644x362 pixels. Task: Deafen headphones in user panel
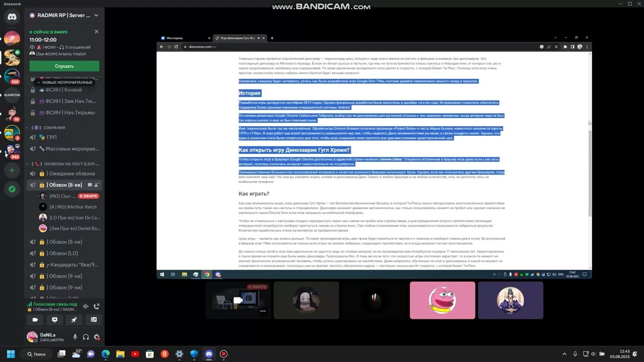[x=86, y=337]
